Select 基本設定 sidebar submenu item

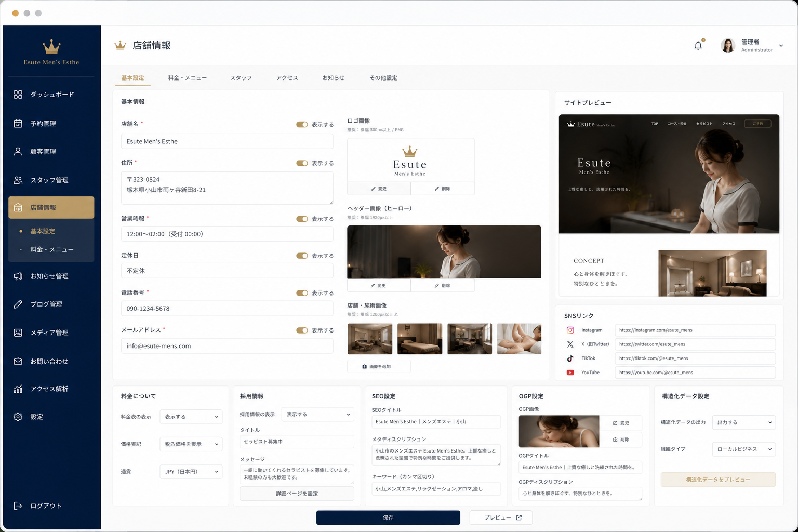pyautogui.click(x=43, y=231)
